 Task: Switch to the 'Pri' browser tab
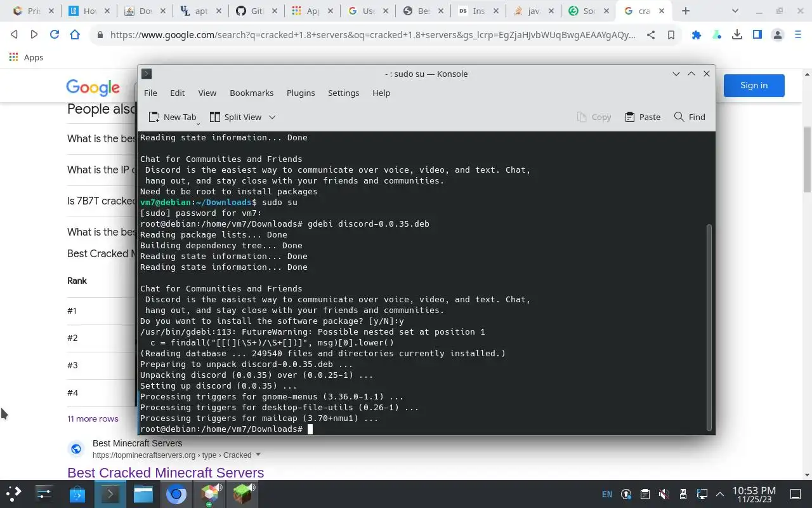click(33, 11)
